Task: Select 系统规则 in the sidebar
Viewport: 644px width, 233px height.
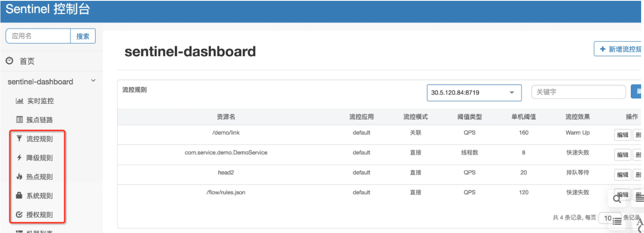Action: tap(39, 196)
